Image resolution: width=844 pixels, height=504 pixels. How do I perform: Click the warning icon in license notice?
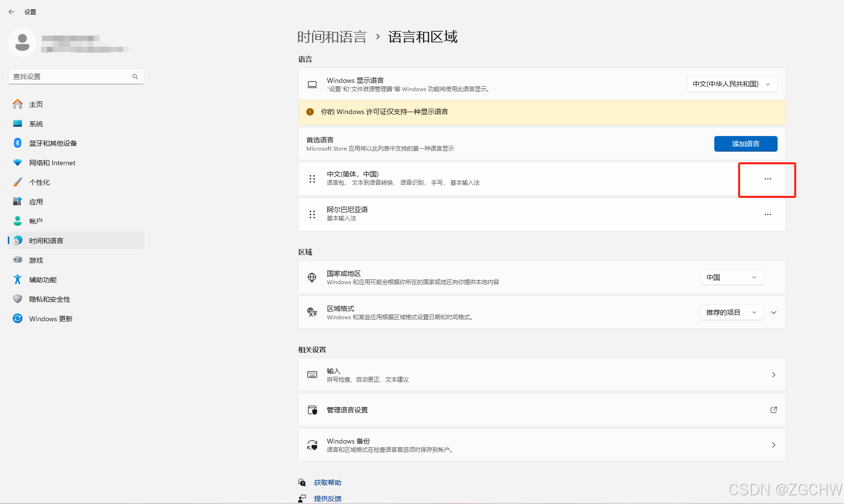click(x=310, y=112)
